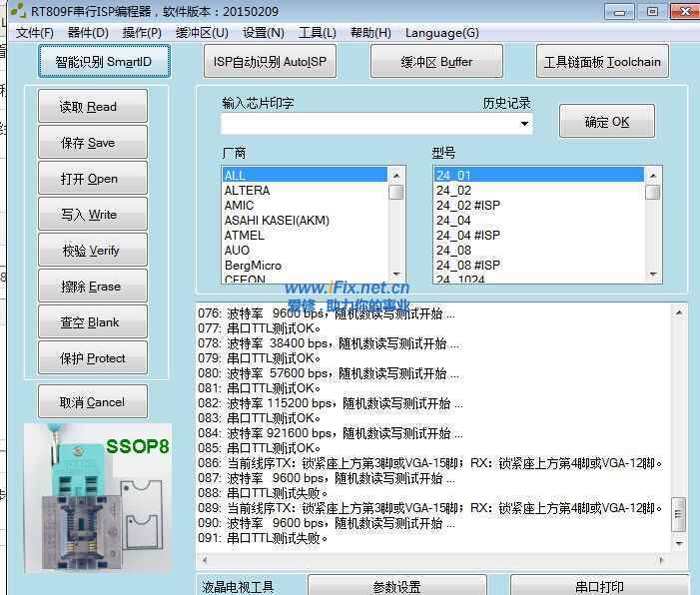700x595 pixels.
Task: Click the 查空 Blank button
Action: coord(93,321)
